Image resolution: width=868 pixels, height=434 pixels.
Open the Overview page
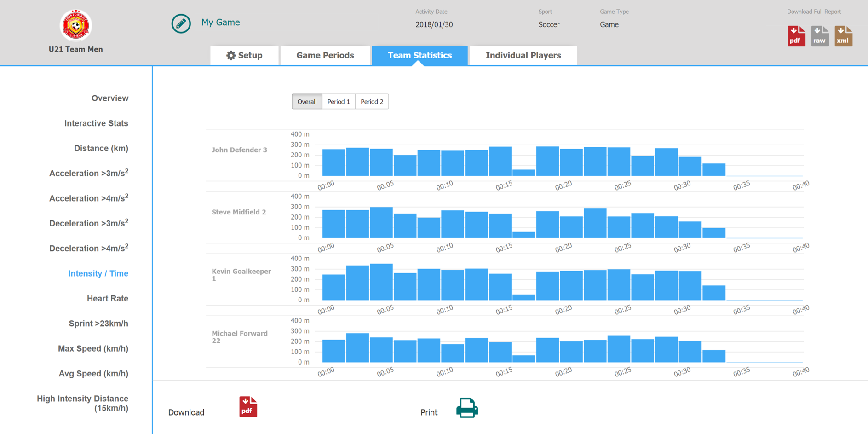(110, 98)
